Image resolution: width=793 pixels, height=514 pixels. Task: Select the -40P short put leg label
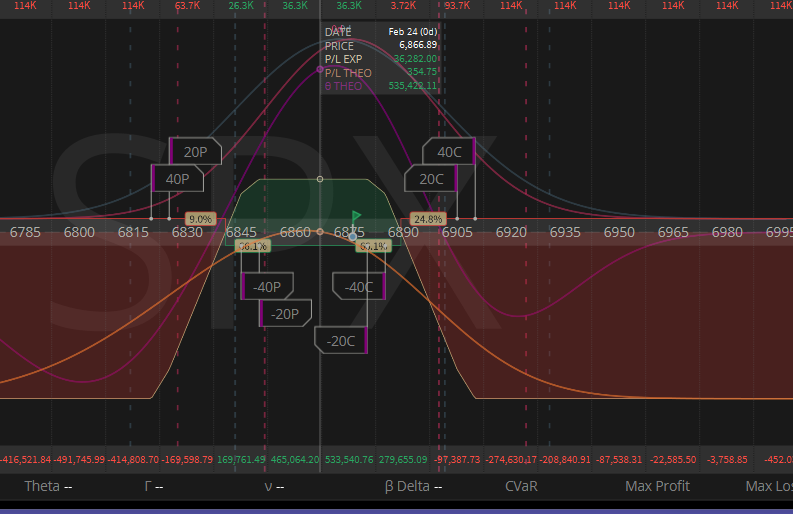coord(267,287)
